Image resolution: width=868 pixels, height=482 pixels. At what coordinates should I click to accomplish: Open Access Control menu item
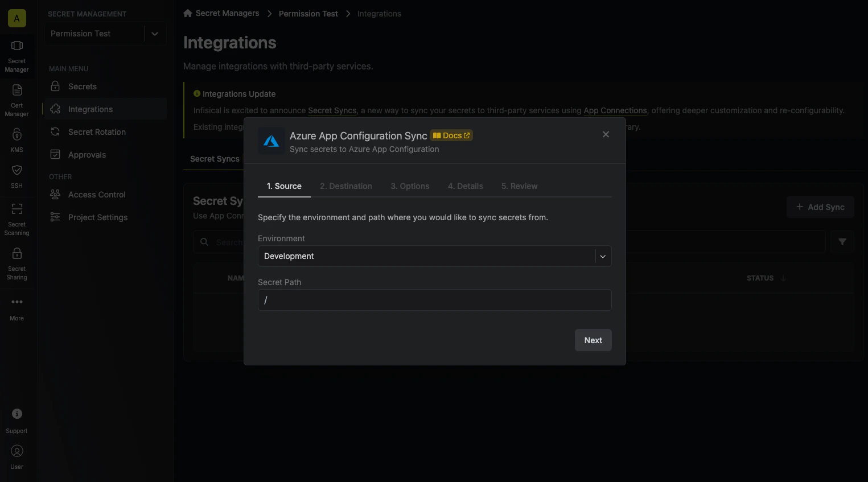[x=105, y=195]
